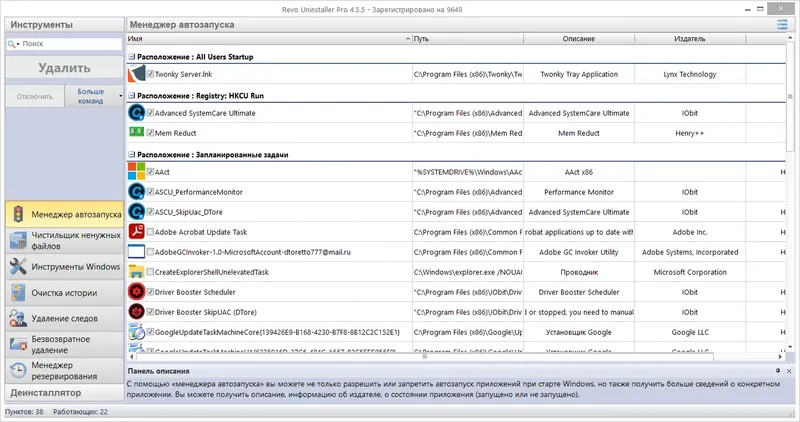This screenshot has height=422, width=800.
Task: Click the evidence remover icon
Action: pos(18,318)
